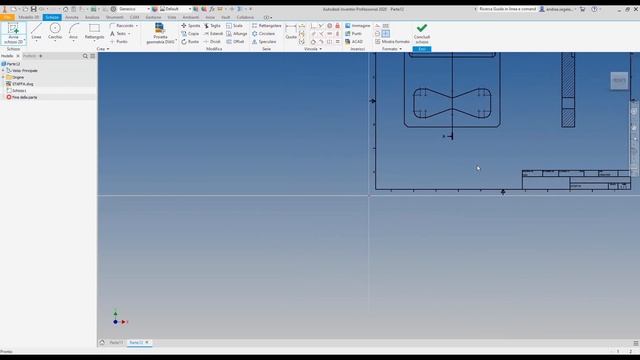Close the Parte12 document tab
Image resolution: width=640 pixels, height=360 pixels.
(x=147, y=342)
